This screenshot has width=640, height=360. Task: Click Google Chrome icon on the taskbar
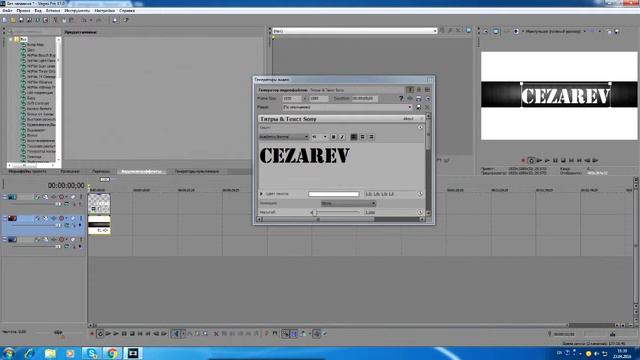[x=112, y=353]
